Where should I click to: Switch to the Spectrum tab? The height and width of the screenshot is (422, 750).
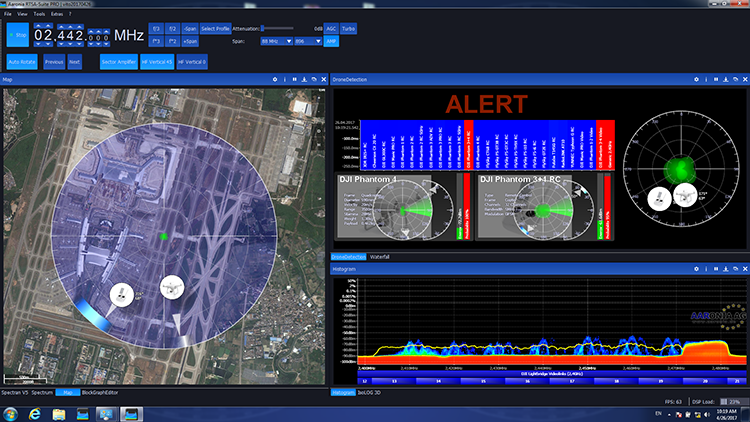click(x=42, y=392)
